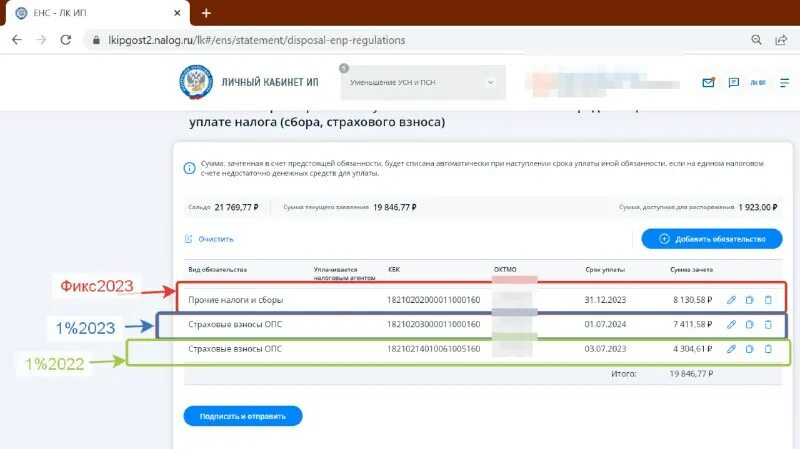The image size is (800, 449).
Task: Select the ЕНС - ЛК ИП browser tab
Action: click(x=98, y=13)
